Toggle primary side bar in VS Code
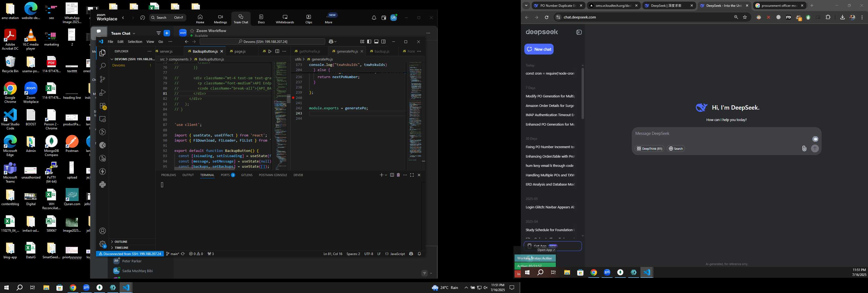The width and height of the screenshot is (868, 293). [x=369, y=42]
